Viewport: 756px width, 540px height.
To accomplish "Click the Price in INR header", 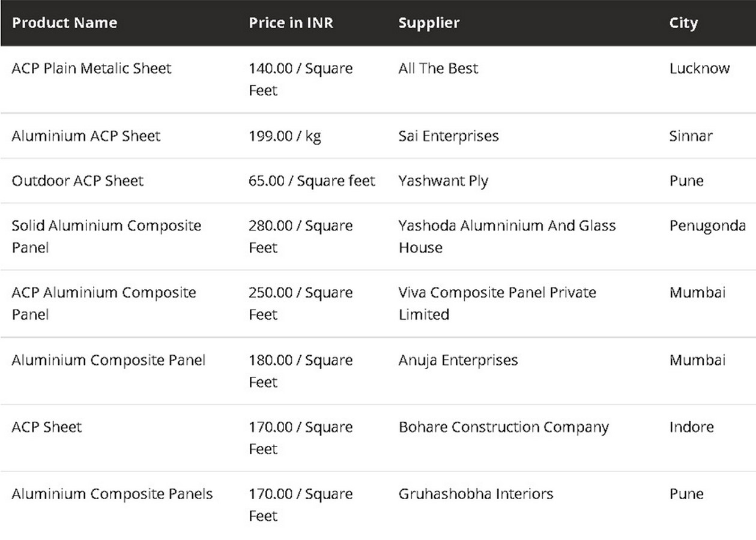I will 291,23.
